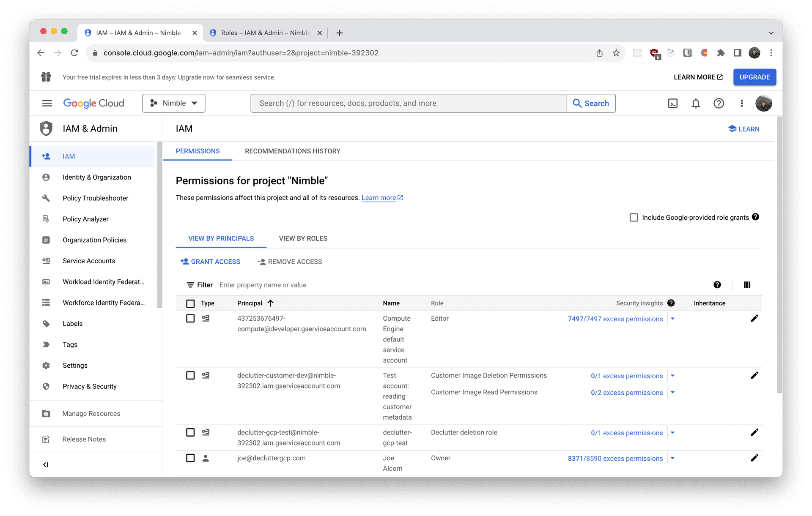Click the free trial gift icon
812x516 pixels.
pos(46,77)
